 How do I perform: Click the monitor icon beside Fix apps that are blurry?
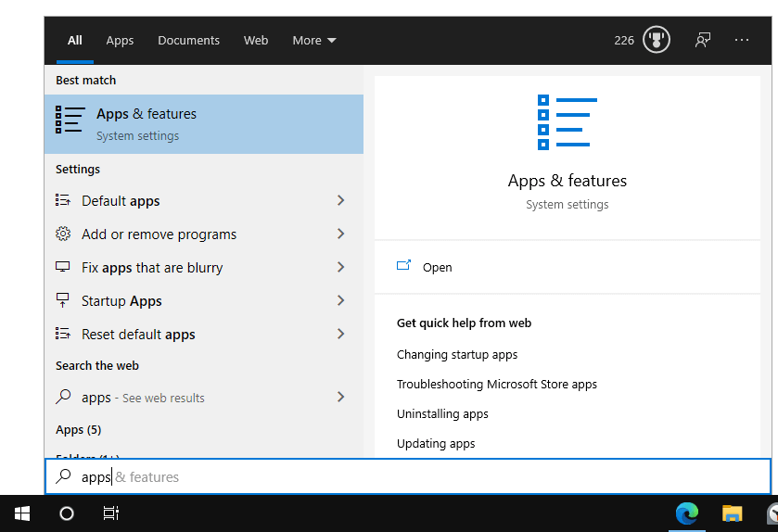point(62,267)
